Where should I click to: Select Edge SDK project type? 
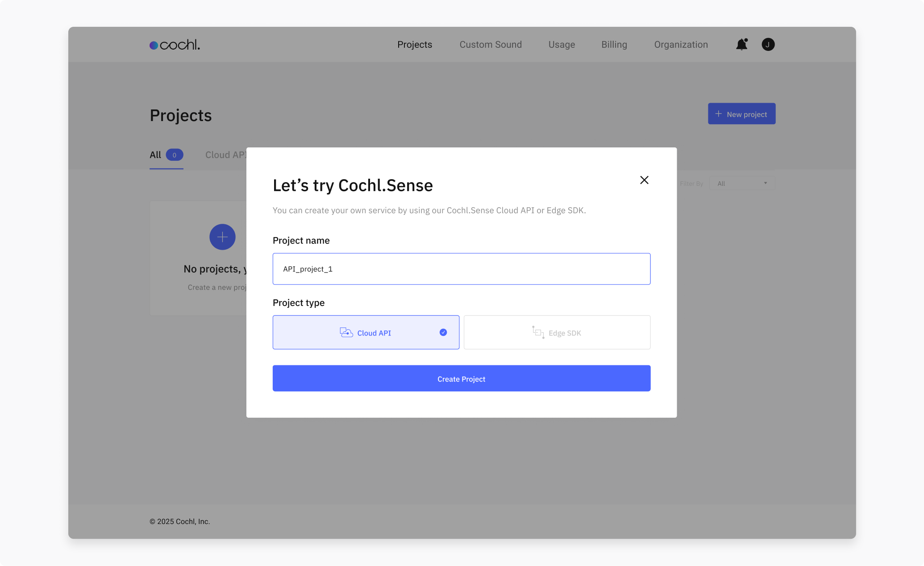tap(557, 332)
